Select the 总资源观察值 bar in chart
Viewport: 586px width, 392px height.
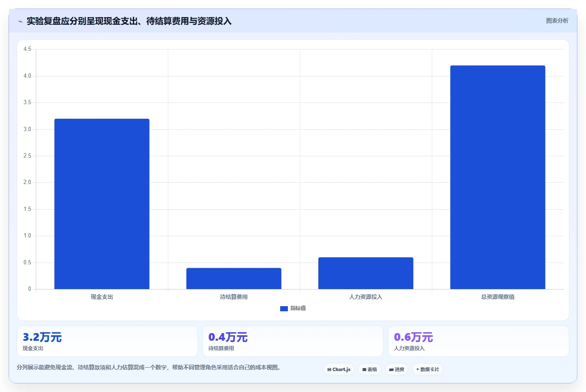click(498, 177)
